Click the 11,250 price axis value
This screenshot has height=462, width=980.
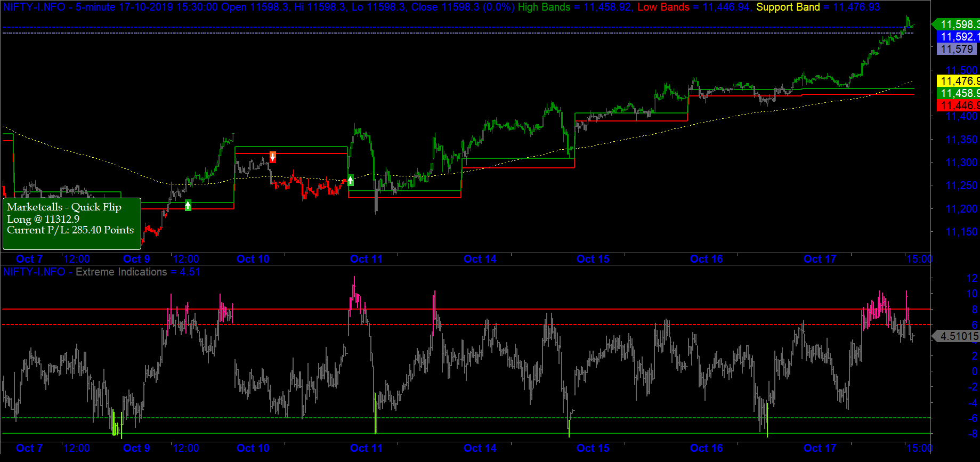(962, 185)
